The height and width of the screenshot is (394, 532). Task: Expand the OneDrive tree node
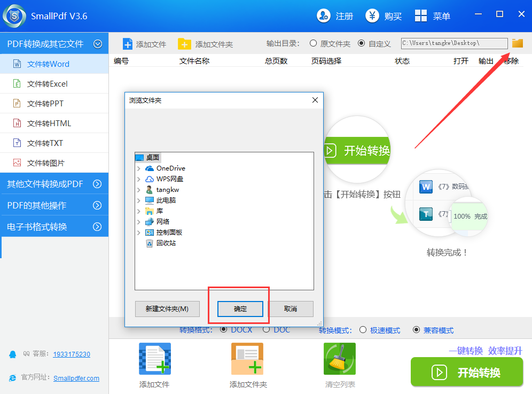(139, 168)
